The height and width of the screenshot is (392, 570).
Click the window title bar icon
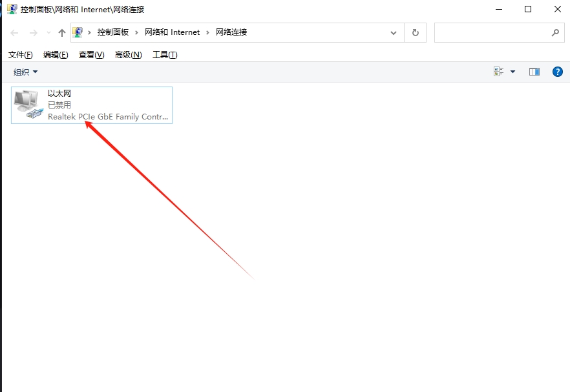[12, 9]
